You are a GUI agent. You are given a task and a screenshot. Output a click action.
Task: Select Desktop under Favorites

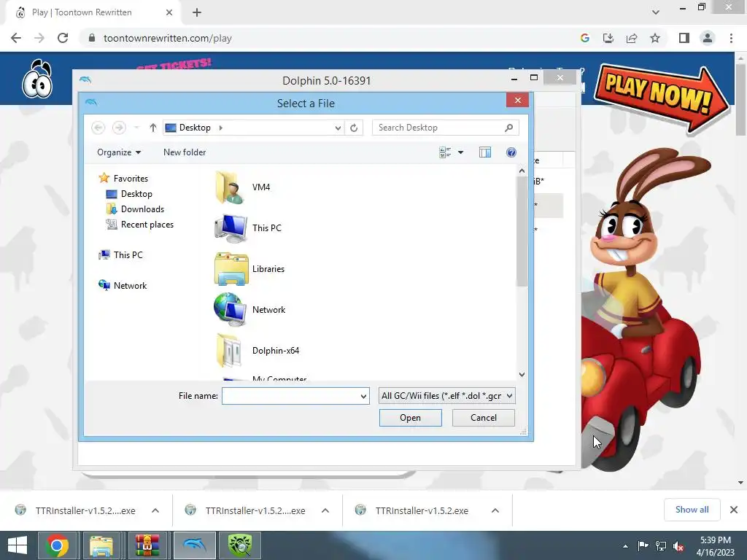pyautogui.click(x=130, y=194)
